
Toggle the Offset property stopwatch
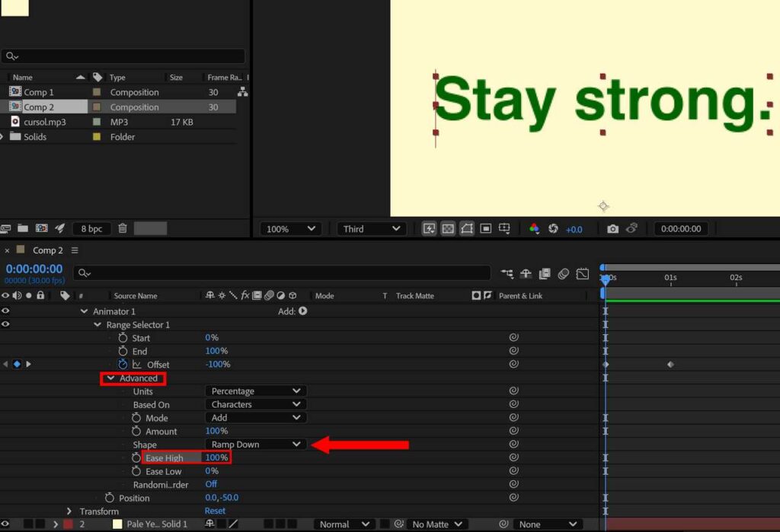pos(123,364)
